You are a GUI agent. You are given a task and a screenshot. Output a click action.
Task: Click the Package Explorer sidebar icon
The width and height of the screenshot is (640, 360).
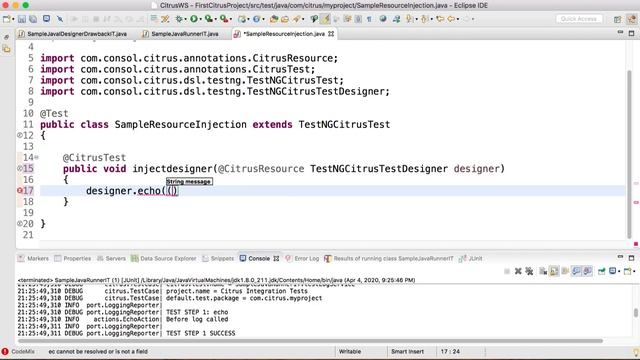click(6, 49)
